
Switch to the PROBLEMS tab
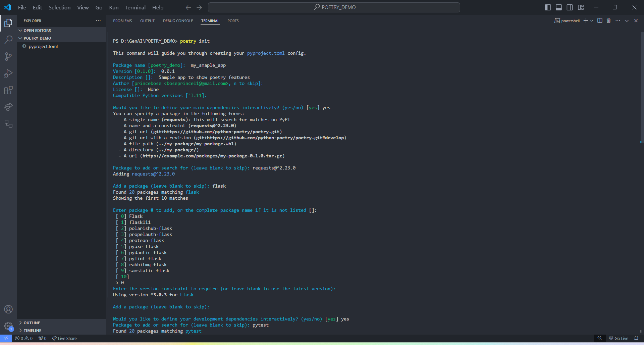122,21
